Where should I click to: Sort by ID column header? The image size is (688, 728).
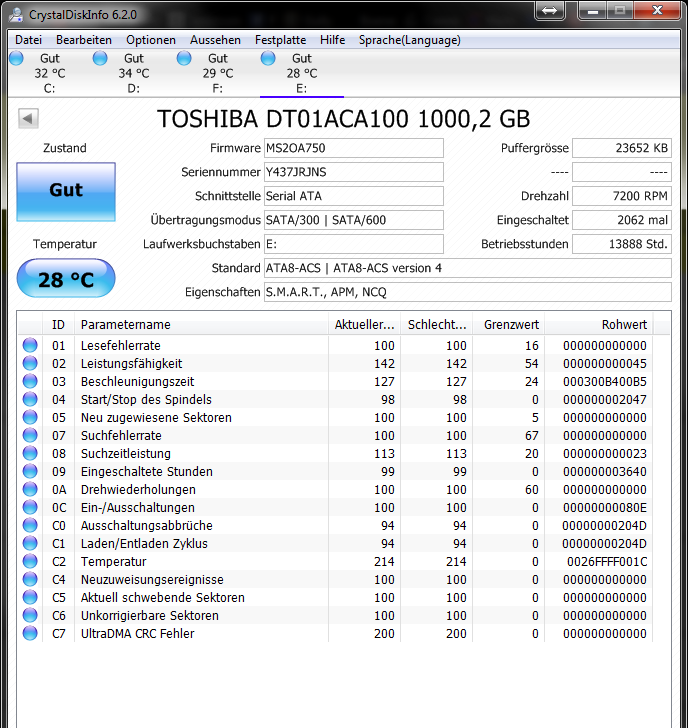click(58, 325)
